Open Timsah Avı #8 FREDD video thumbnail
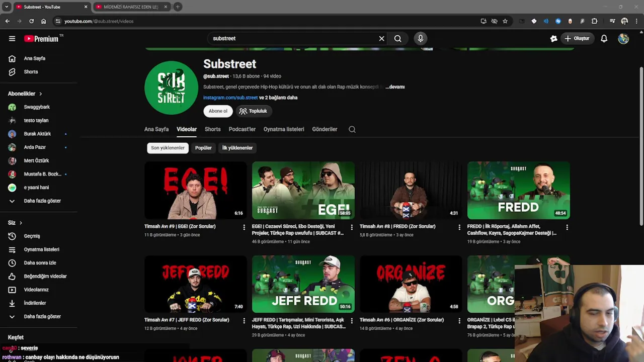The image size is (644, 362). tap(411, 190)
